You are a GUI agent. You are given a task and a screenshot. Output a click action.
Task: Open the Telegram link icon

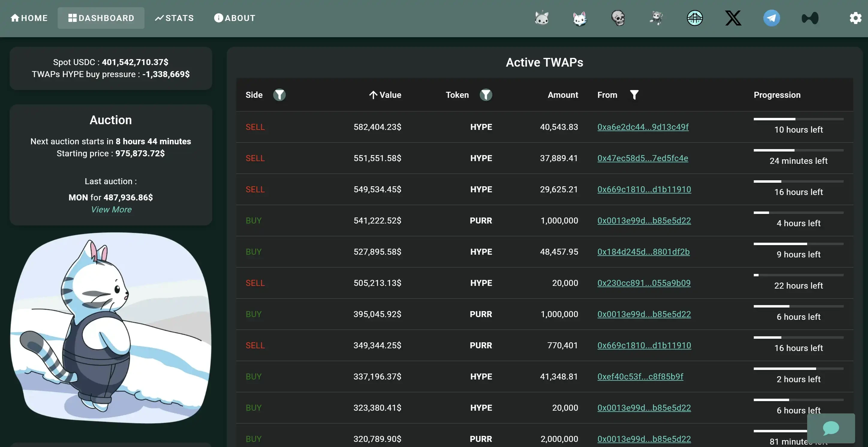pos(771,18)
